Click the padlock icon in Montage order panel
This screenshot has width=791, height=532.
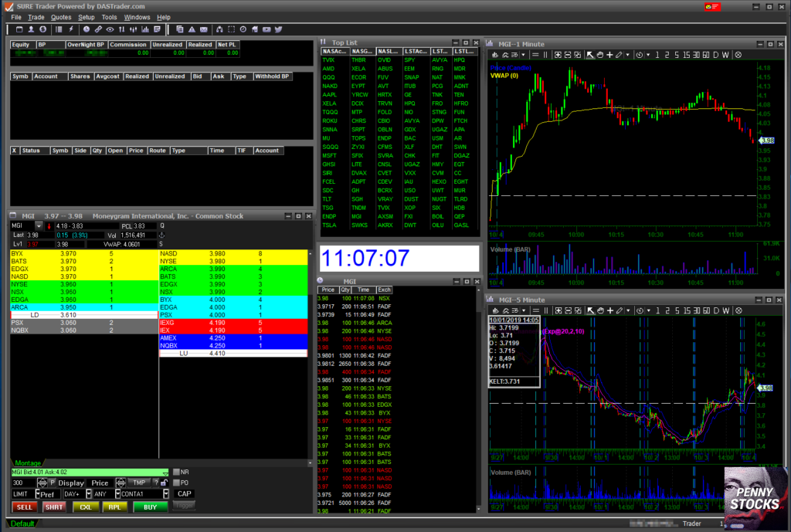point(164,483)
